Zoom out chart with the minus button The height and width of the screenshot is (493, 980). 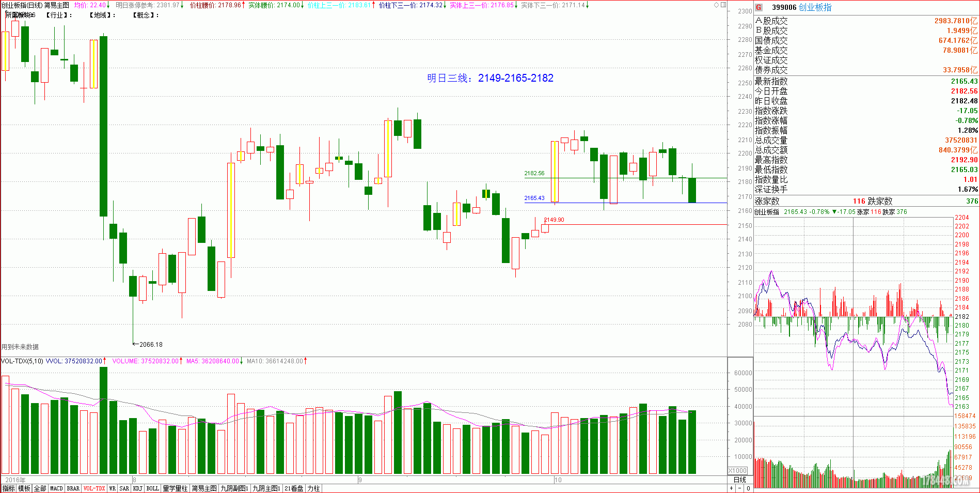(x=739, y=488)
